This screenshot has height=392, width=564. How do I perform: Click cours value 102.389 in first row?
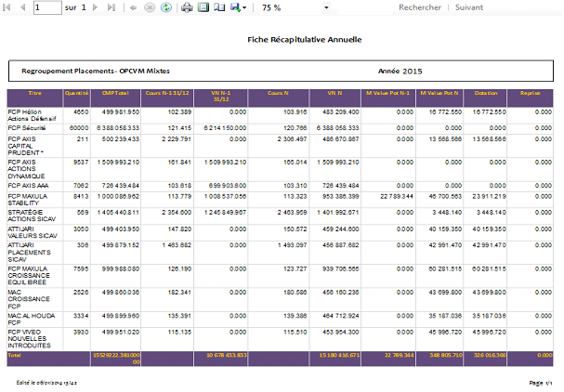(x=179, y=112)
